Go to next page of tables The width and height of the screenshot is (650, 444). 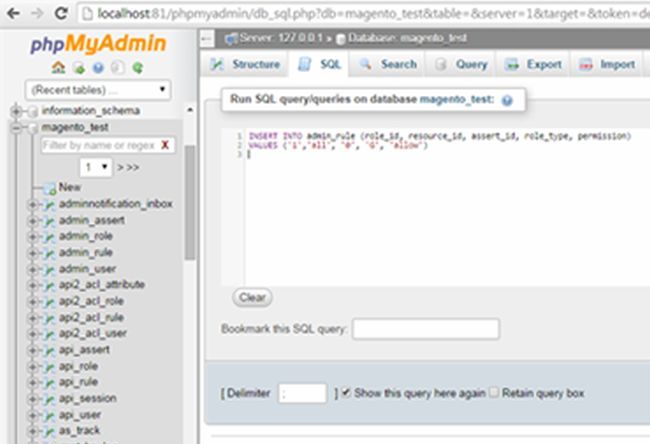tap(120, 167)
